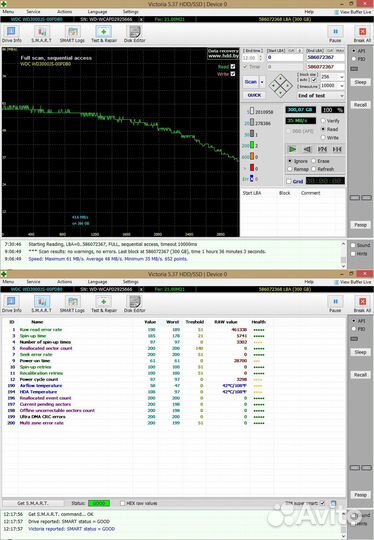Select the Remap radio option
This screenshot has height=540, width=374.
290,169
